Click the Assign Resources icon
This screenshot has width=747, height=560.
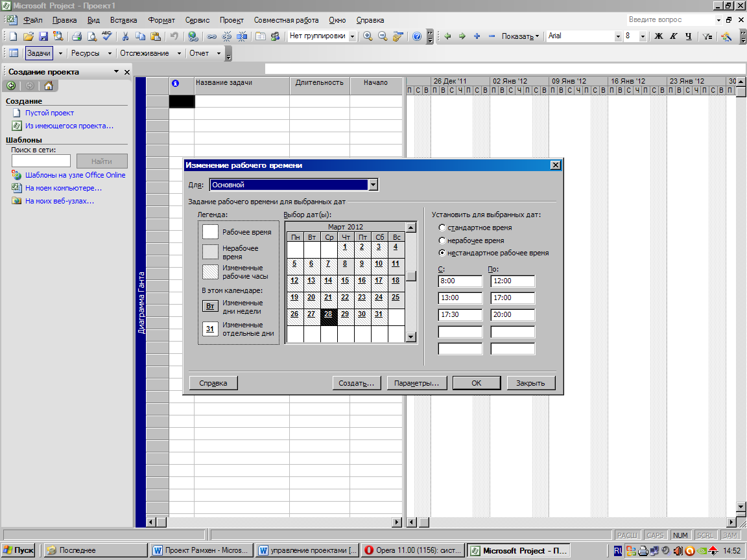[x=276, y=36]
